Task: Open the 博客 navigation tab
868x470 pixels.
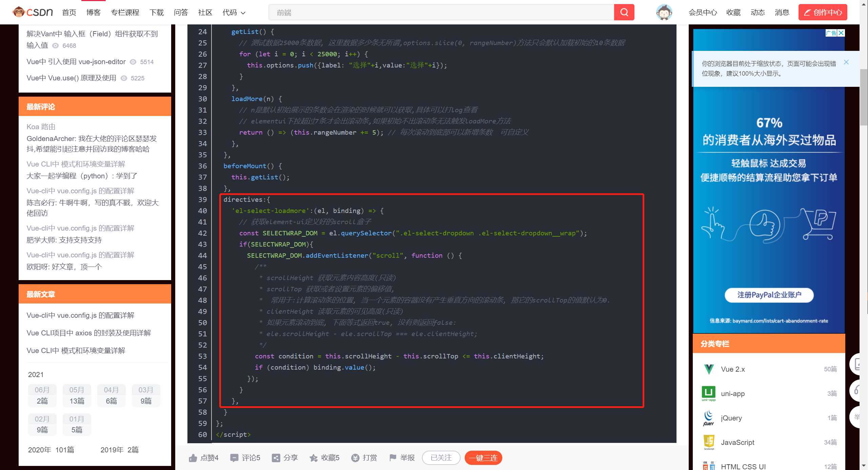Action: coord(93,13)
